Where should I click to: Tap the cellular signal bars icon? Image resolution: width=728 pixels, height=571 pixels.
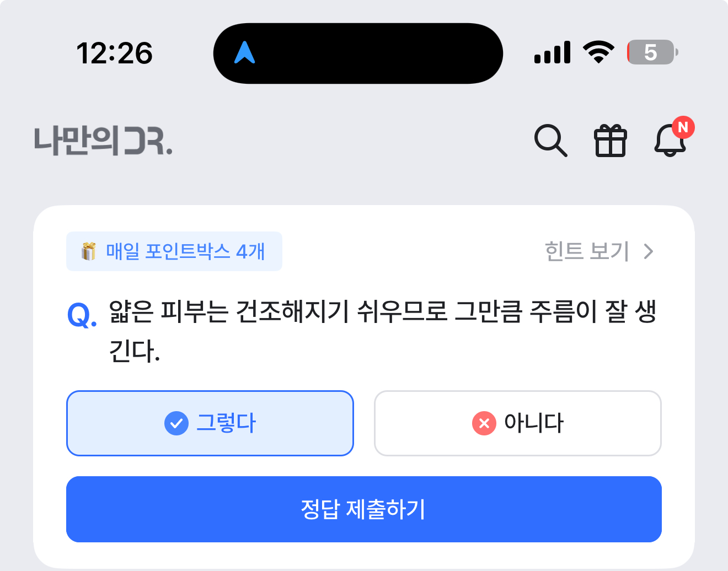click(552, 53)
